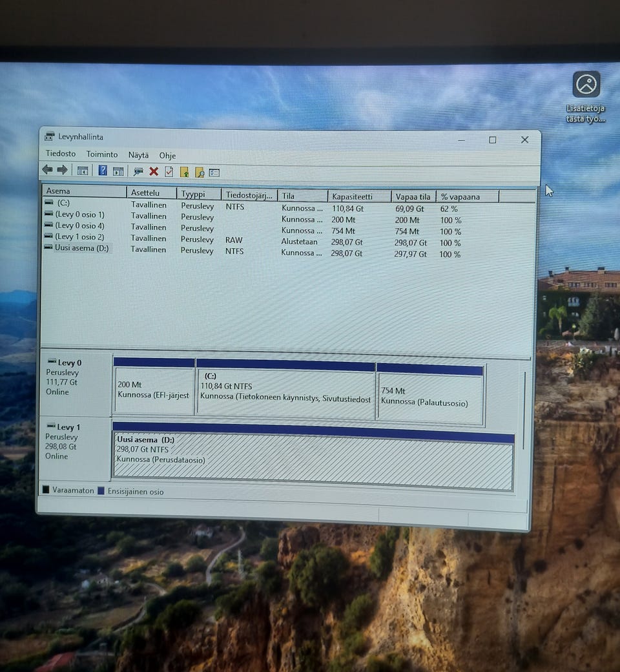Toggle the action pane toolbar icon
The height and width of the screenshot is (672, 620).
118,171
